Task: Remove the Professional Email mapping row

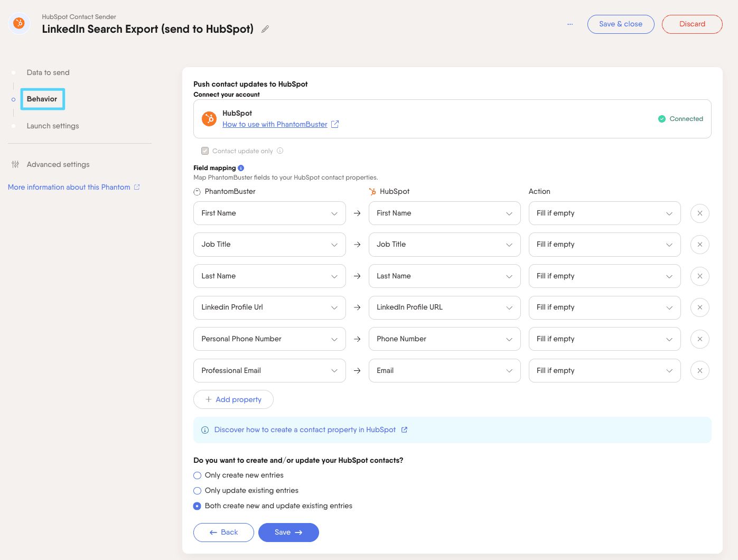Action: [x=700, y=371]
